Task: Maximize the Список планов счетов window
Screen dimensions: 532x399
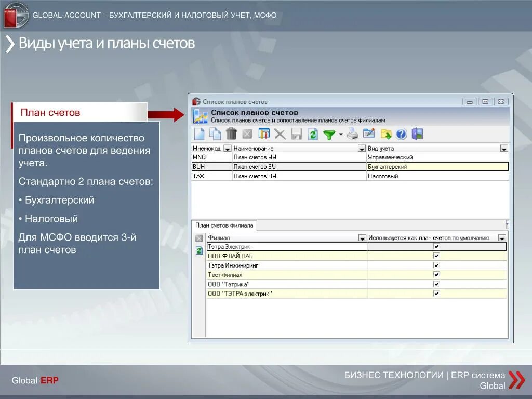Action: click(x=485, y=102)
